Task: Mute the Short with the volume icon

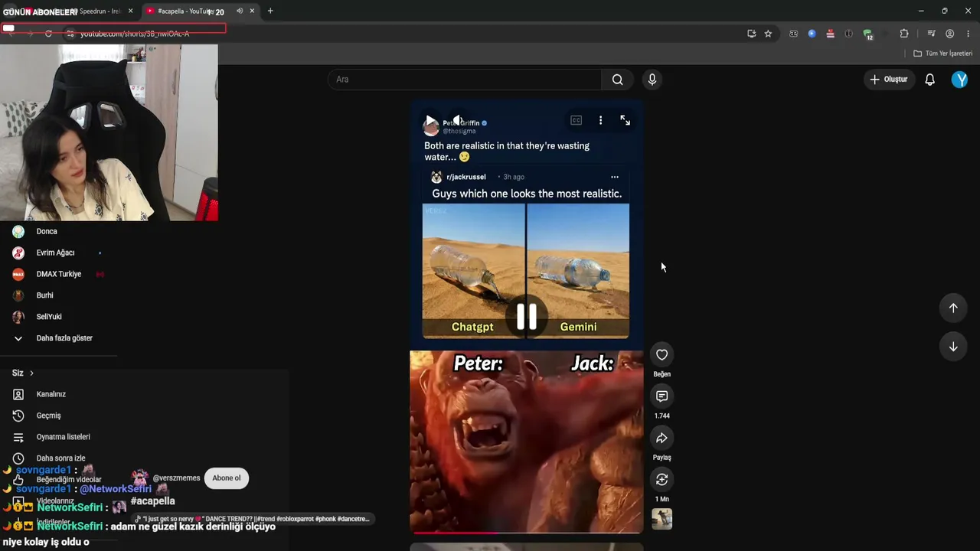Action: tap(458, 121)
